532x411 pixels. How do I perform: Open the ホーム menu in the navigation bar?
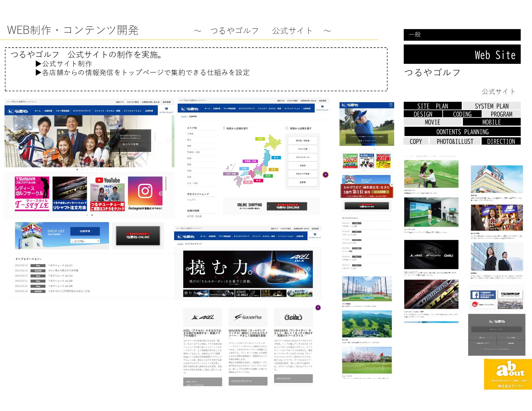37,111
